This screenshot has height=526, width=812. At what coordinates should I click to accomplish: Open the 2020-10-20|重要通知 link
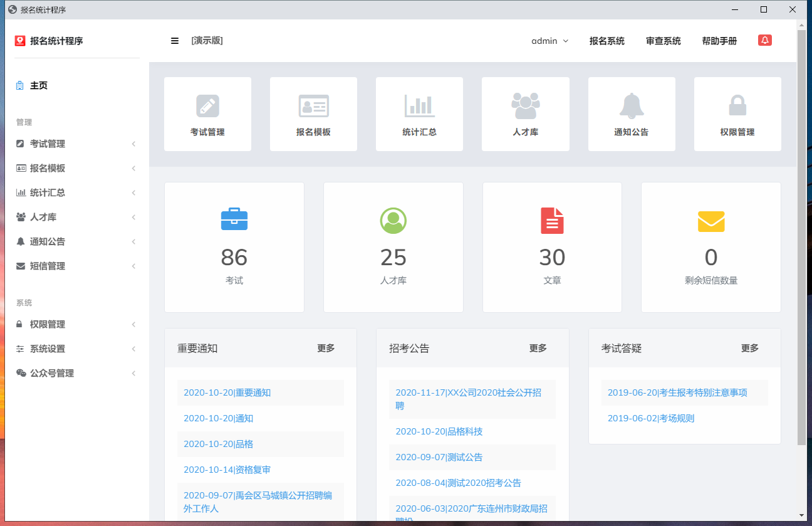coord(227,392)
